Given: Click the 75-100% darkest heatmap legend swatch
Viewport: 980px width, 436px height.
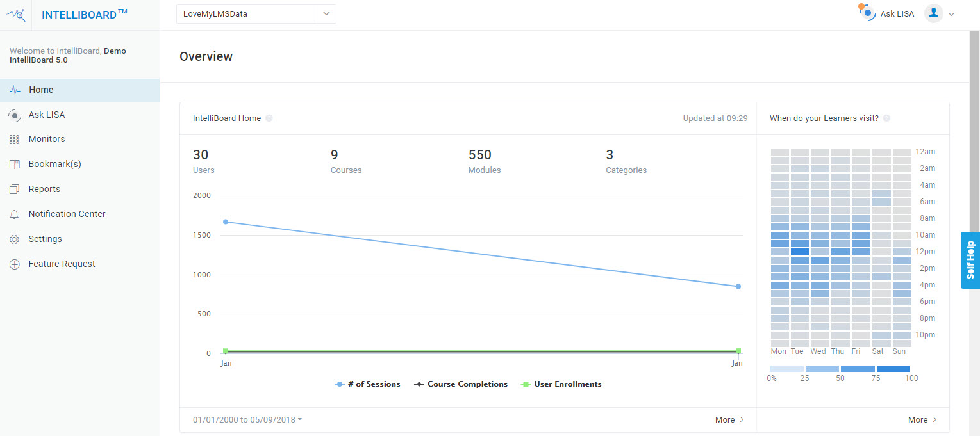Looking at the screenshot, I should 893,369.
